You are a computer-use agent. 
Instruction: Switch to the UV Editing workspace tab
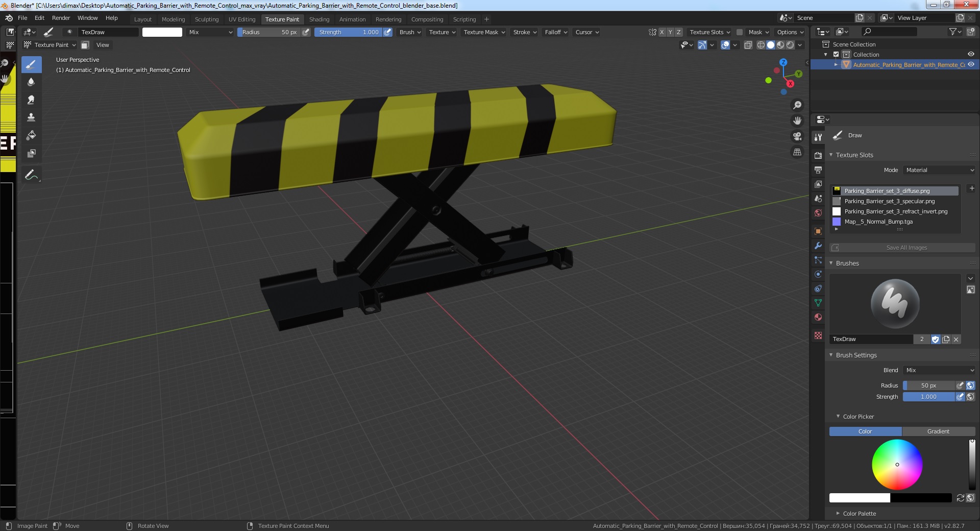pos(242,19)
